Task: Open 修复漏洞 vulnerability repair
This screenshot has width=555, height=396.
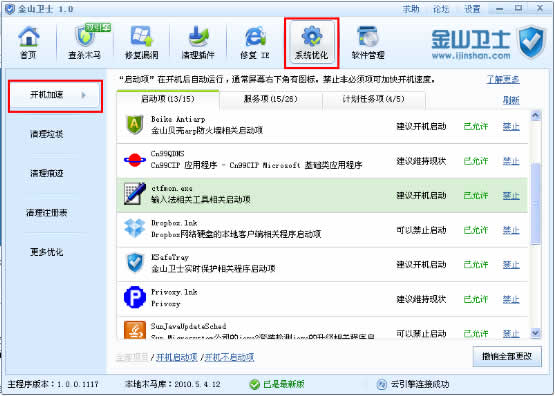Action: click(x=142, y=42)
